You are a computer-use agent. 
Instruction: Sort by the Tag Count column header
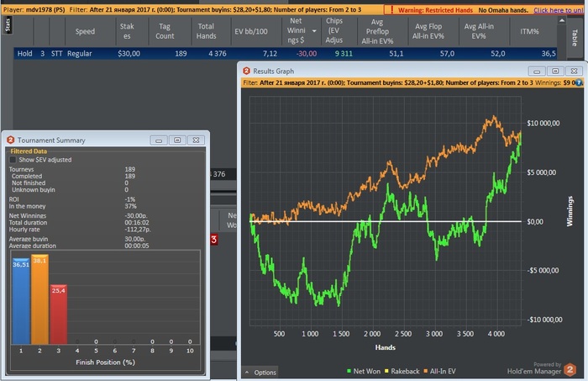(165, 31)
